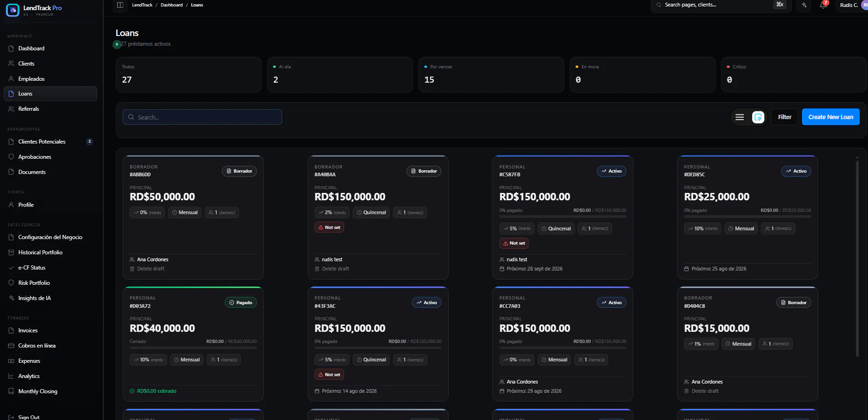Click progress bar on loan #DED85C
This screenshot has height=420, width=868.
(x=748, y=216)
